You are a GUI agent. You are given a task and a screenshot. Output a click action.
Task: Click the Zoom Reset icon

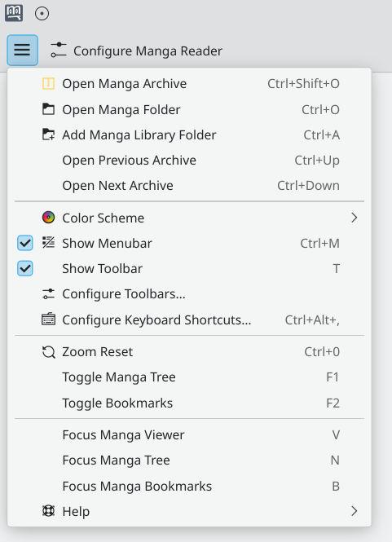48,352
